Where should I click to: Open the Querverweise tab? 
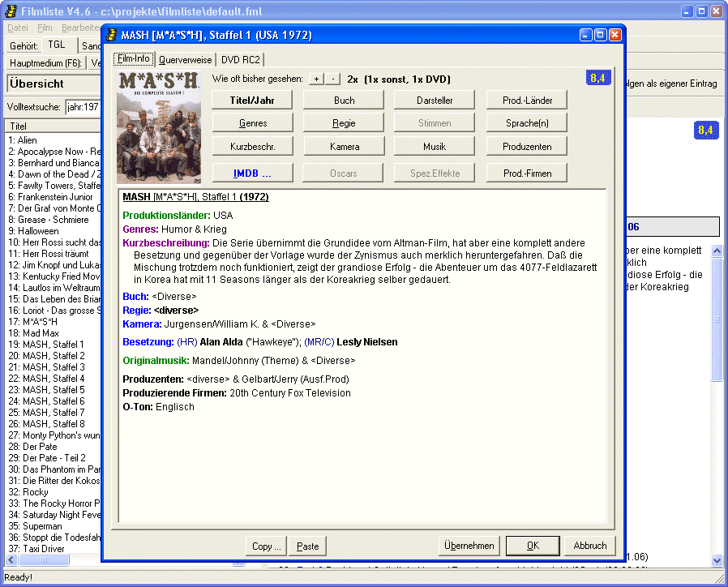click(186, 60)
